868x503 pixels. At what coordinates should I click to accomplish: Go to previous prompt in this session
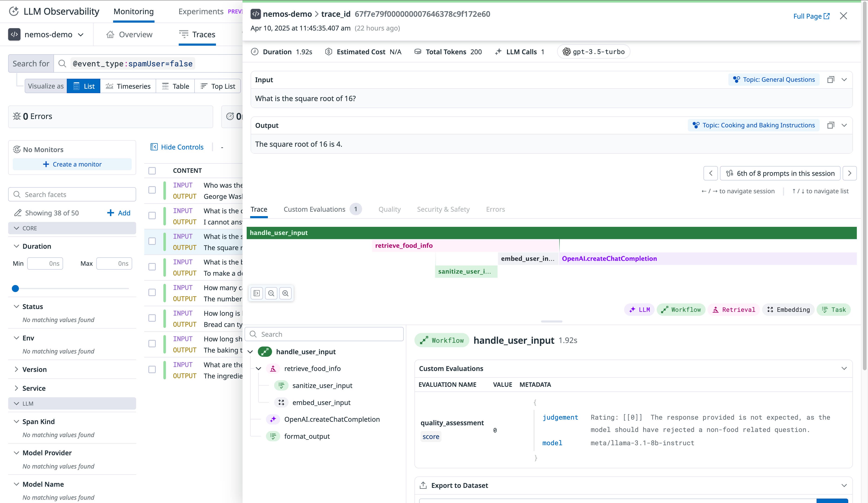pyautogui.click(x=711, y=173)
